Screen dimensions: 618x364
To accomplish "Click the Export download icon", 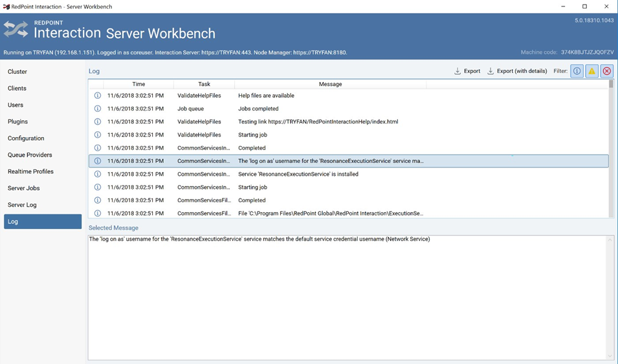I will pyautogui.click(x=458, y=71).
